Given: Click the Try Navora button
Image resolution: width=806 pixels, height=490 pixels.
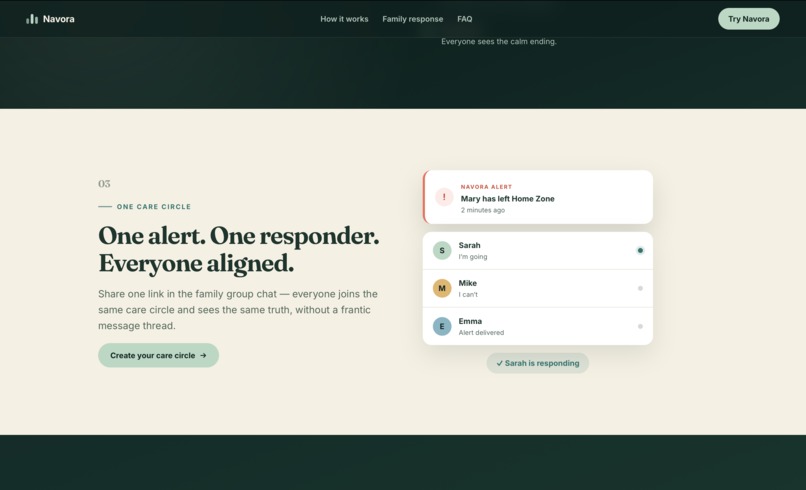Looking at the screenshot, I should (x=748, y=19).
